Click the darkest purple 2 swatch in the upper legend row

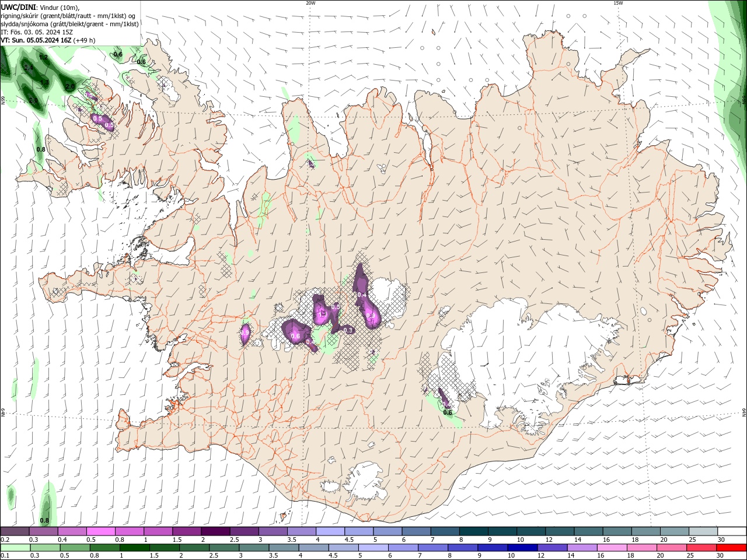point(215,531)
